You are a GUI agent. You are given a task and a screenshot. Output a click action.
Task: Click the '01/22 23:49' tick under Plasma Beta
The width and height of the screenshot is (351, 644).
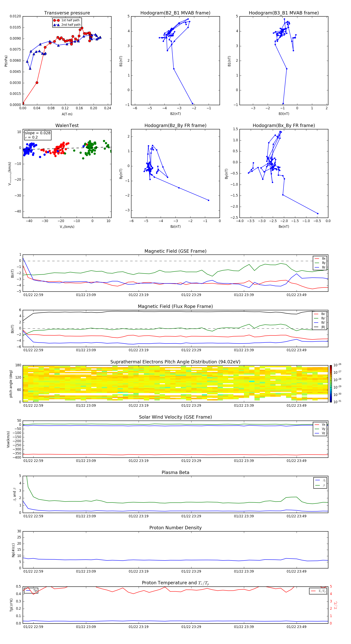296,516
